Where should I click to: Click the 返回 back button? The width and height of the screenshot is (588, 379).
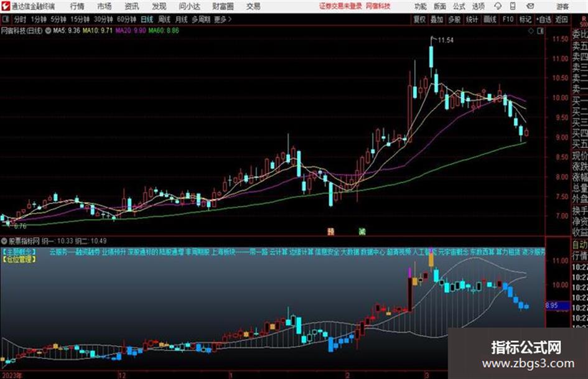click(x=561, y=19)
